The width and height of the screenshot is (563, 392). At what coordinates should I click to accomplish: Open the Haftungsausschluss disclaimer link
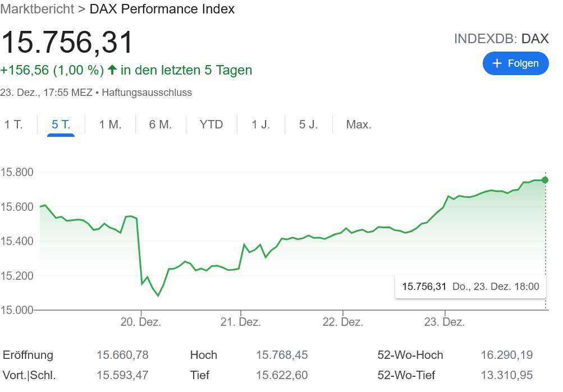(147, 93)
